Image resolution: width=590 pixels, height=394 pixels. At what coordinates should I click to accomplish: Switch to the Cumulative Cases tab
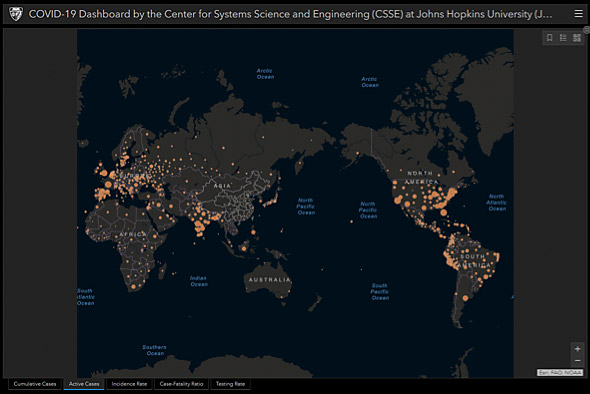tap(35, 384)
